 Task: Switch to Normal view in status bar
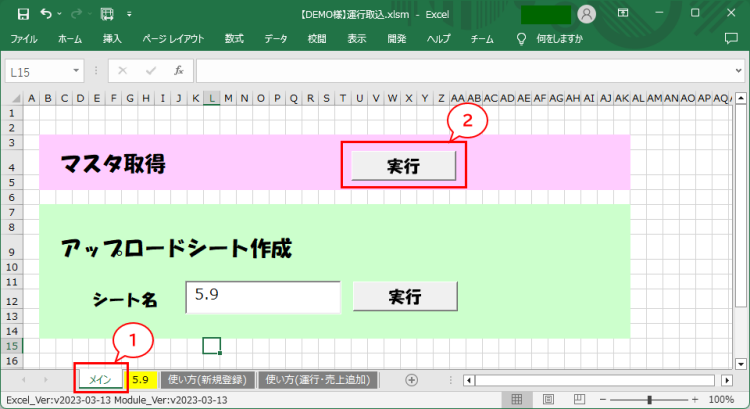click(517, 399)
